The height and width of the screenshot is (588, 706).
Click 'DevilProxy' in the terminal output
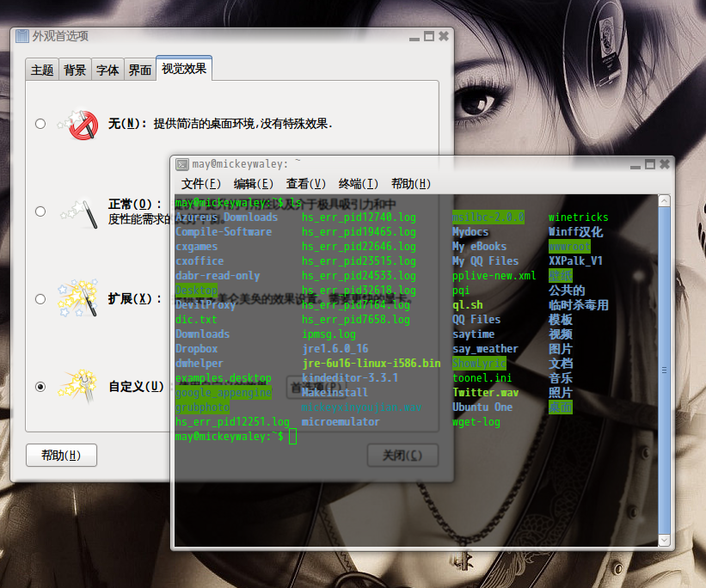206,305
